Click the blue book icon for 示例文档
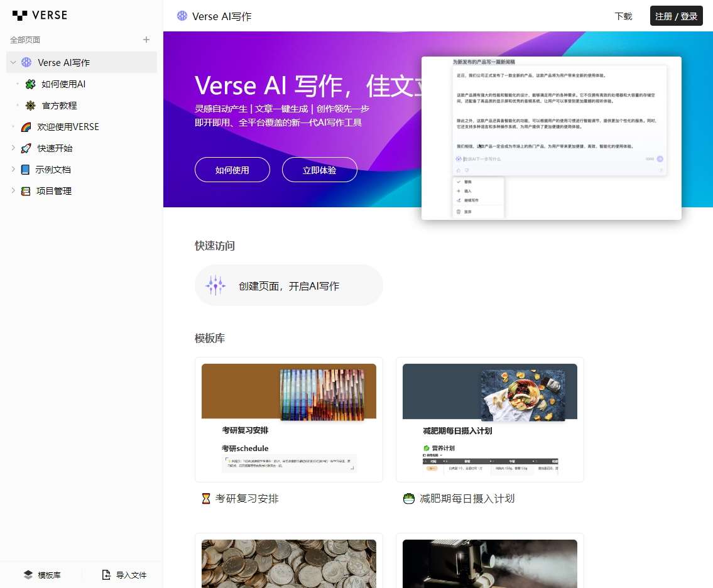The height and width of the screenshot is (588, 713). 25,170
